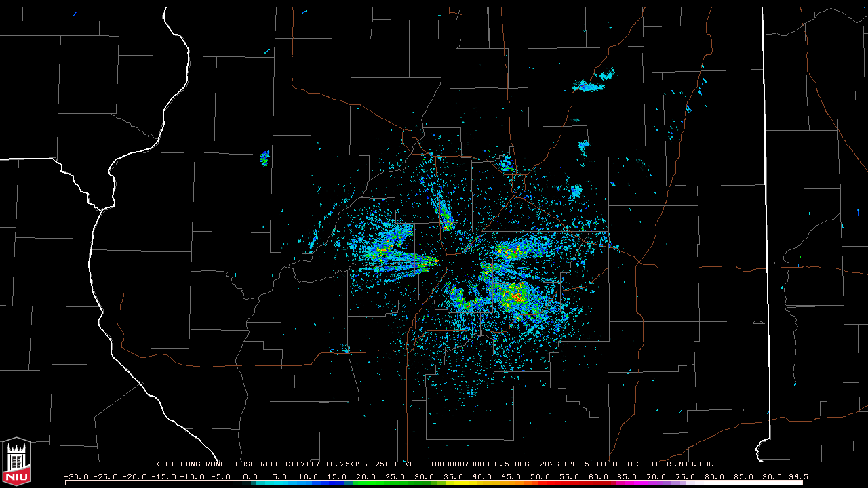Click the 20.0 dBZ scale label
This screenshot has height=488, width=868.
[366, 477]
